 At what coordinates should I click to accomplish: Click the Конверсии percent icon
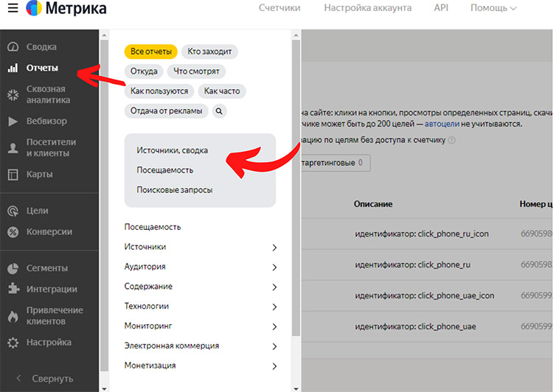pos(13,232)
